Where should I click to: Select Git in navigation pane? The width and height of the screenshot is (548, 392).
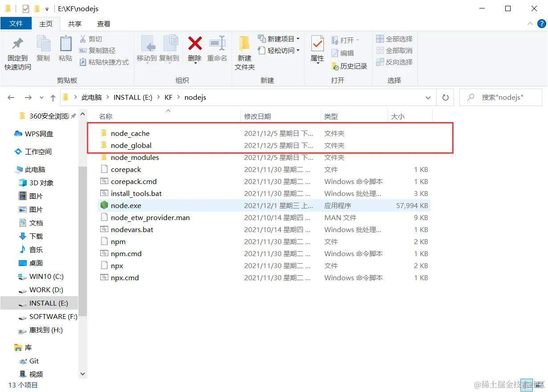(29, 361)
